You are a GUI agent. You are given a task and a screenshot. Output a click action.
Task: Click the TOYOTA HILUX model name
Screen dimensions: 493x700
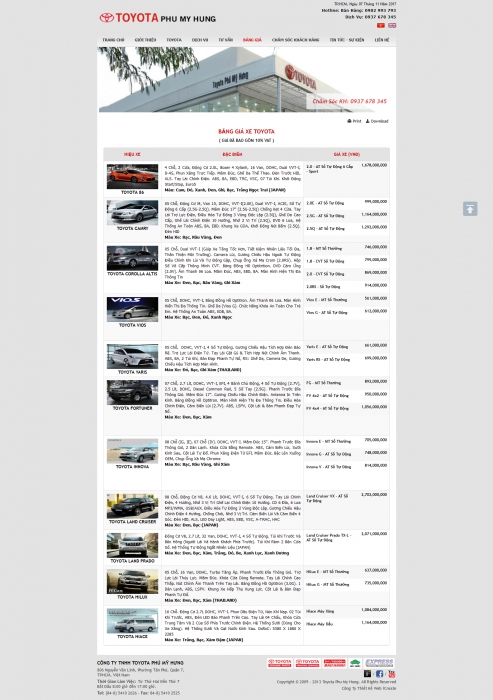pyautogui.click(x=132, y=597)
